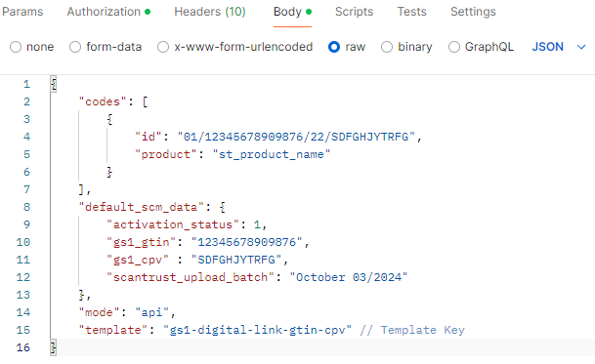The image size is (595, 364).
Task: Click the "gs1-digital-link-gtin-cpv" template value
Action: click(x=258, y=330)
